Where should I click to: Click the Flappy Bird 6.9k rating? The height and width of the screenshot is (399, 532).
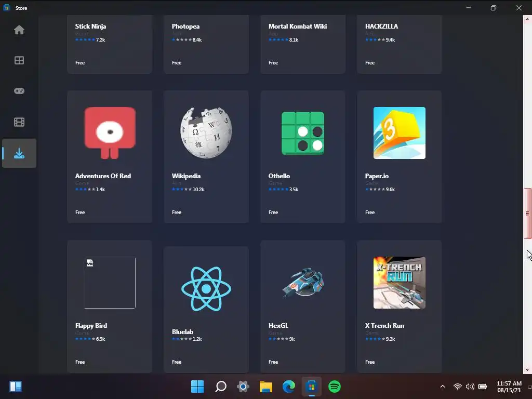[90, 339]
